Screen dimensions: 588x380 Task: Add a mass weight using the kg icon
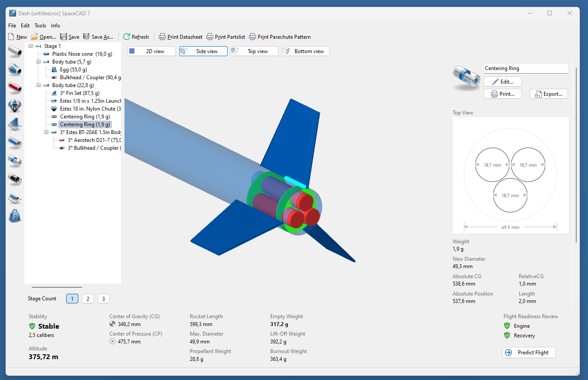pos(15,215)
